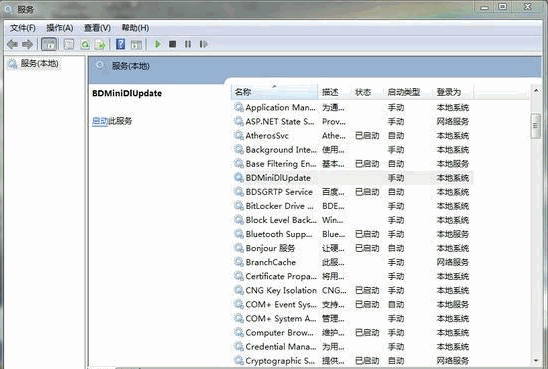Click gear icon beside Block Level Back...
This screenshot has height=369, width=548.
click(x=239, y=220)
